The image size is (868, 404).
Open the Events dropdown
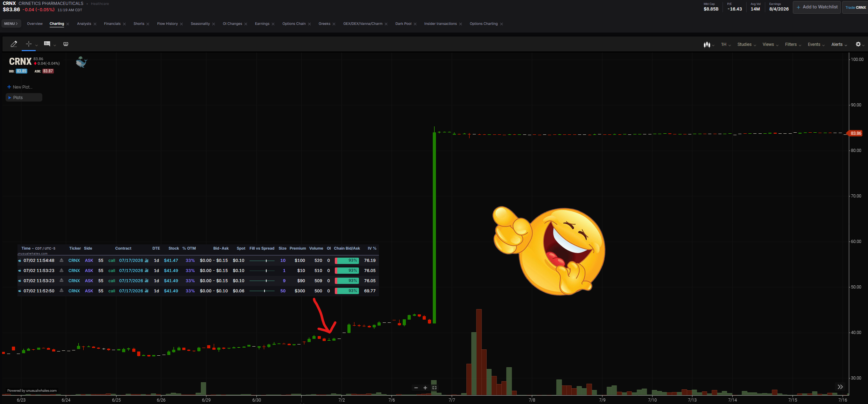(816, 44)
